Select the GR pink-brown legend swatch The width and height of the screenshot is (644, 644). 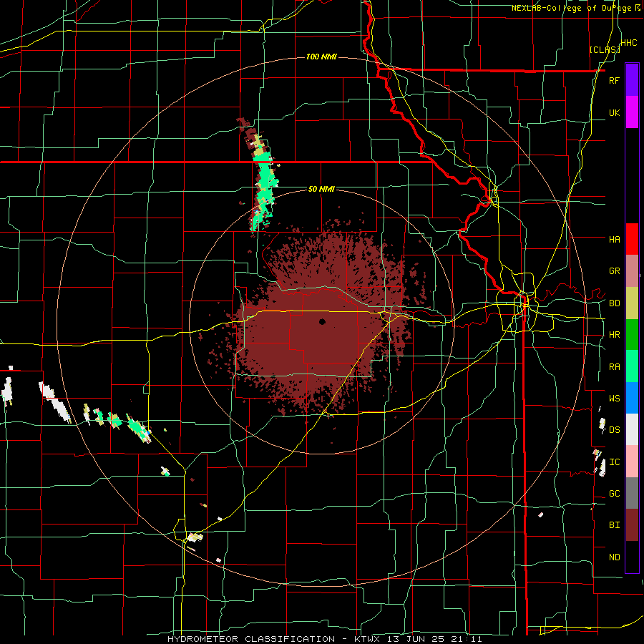pos(632,271)
